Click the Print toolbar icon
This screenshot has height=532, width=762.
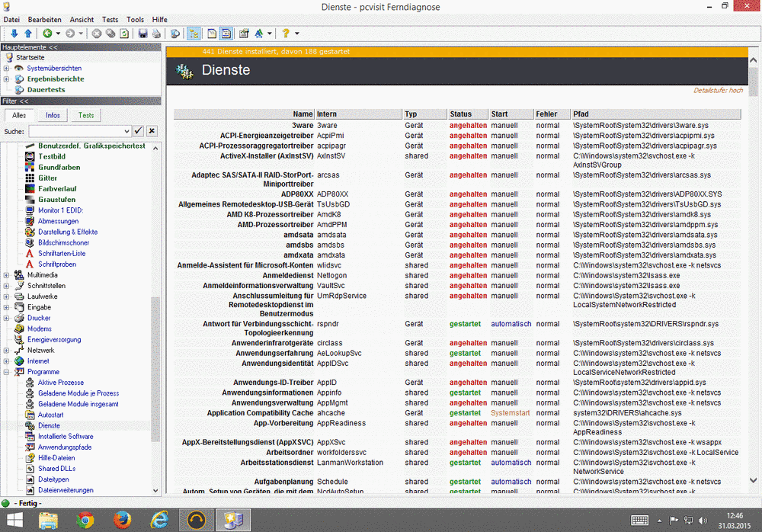point(156,34)
